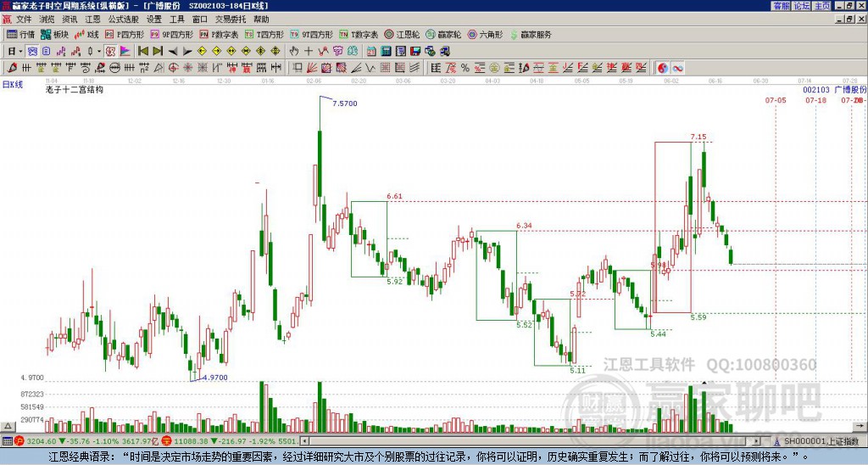Viewport: 868px width, 465px height.
Task: Switch to K线 candlestick view
Action: 86,34
